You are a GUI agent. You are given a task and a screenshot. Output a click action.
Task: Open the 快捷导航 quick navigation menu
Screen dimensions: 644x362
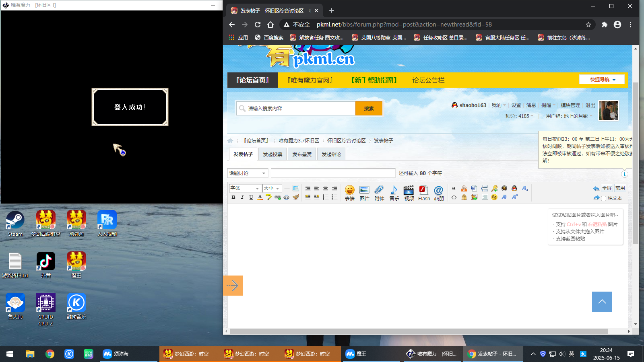click(x=602, y=80)
